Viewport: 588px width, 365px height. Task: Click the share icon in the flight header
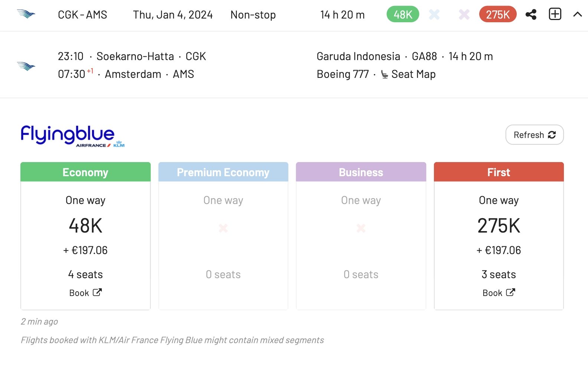coord(531,14)
